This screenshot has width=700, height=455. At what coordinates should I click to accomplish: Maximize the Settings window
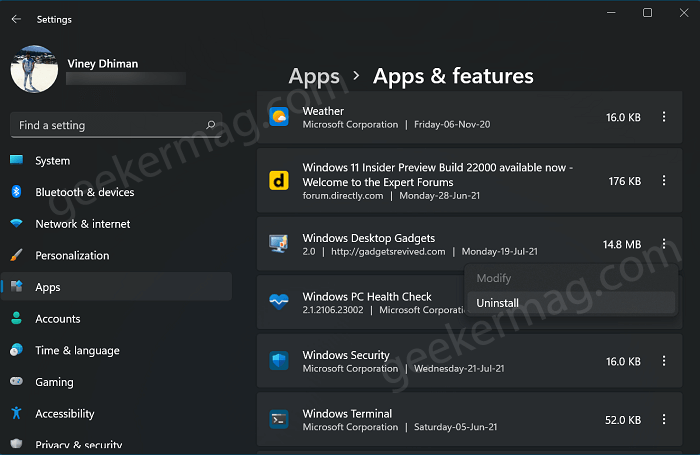pyautogui.click(x=647, y=13)
